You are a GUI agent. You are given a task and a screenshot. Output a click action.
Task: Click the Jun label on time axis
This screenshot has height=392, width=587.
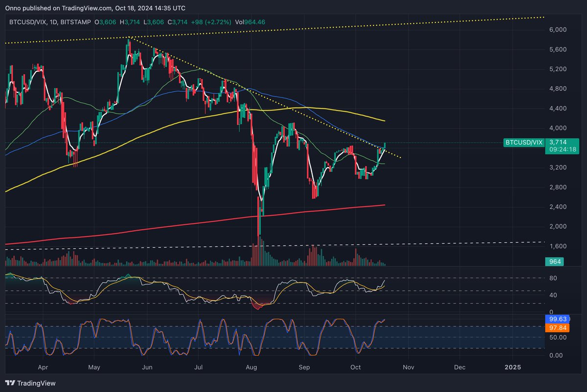(147, 366)
